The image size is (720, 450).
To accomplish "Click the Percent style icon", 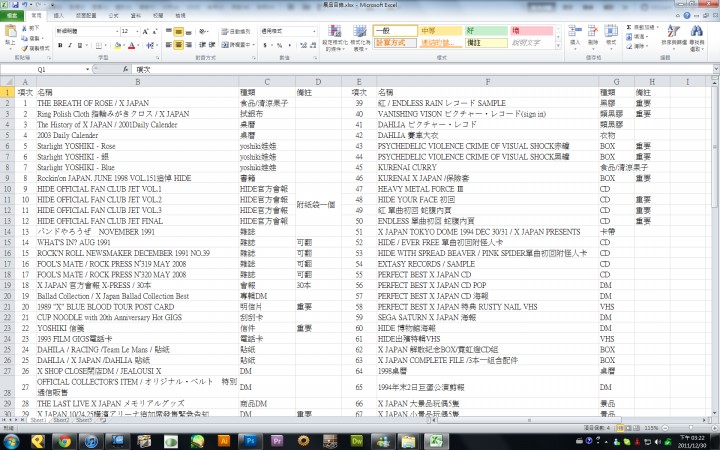I will click(279, 45).
